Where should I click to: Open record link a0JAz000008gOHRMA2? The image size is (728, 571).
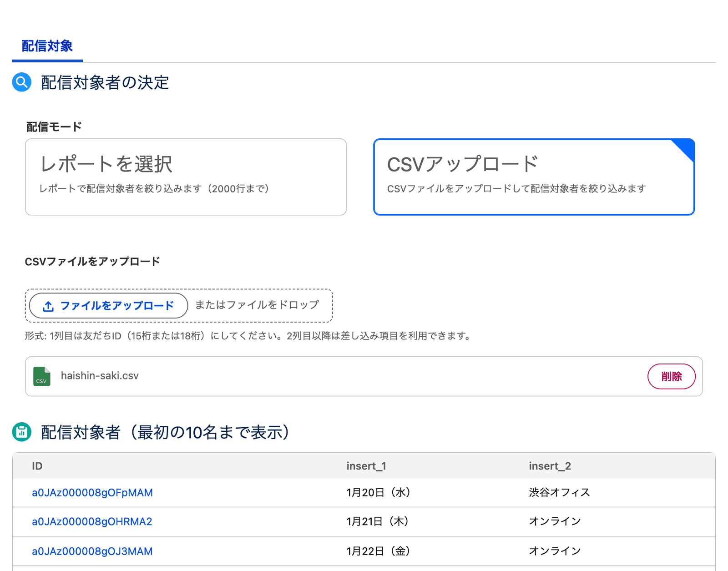[92, 522]
